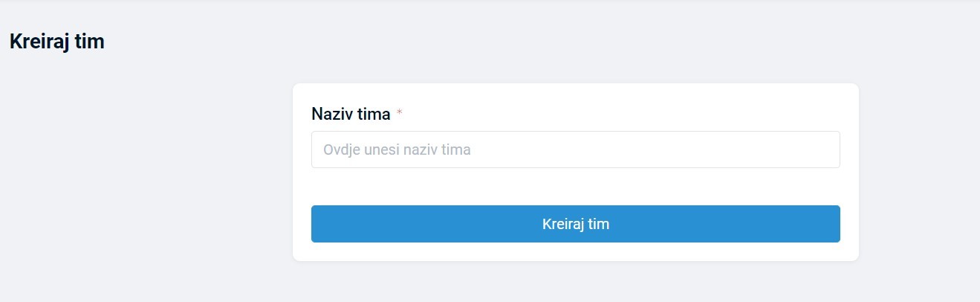This screenshot has width=980, height=302.
Task: Click the red required asterisk
Action: (x=400, y=113)
